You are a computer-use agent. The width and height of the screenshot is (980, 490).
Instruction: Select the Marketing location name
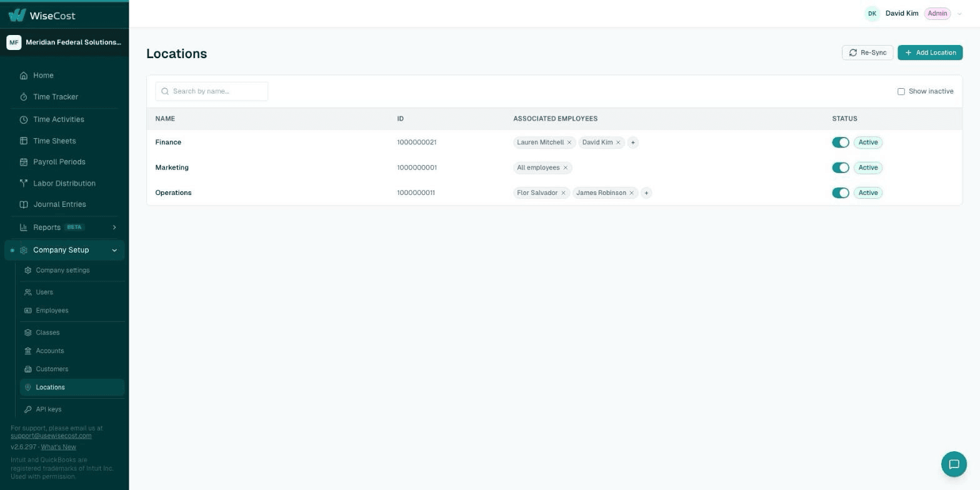click(x=172, y=167)
